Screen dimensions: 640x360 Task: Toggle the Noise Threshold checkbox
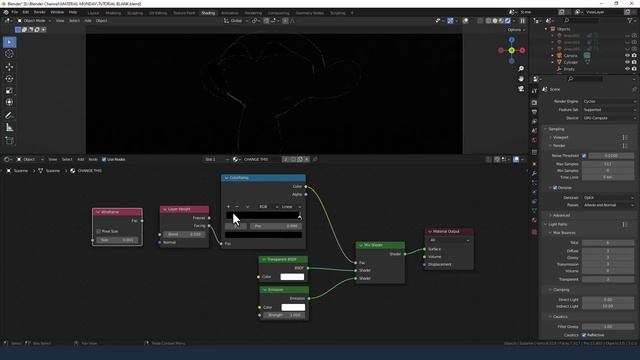pos(584,156)
